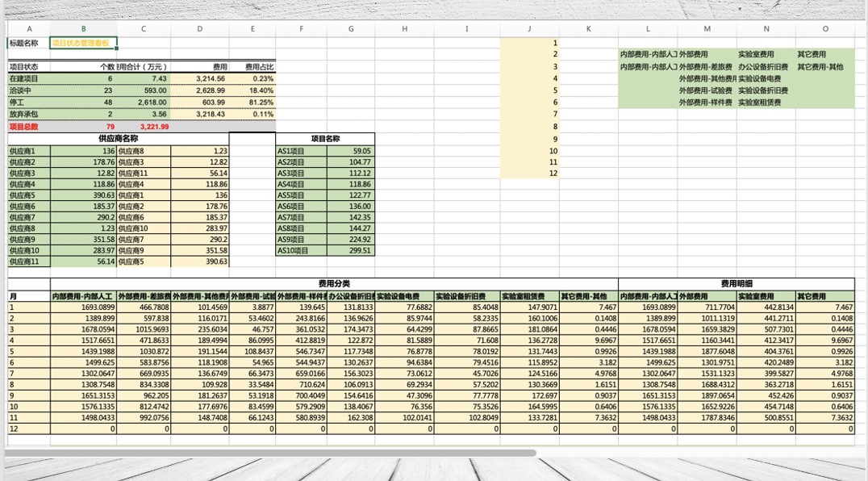The width and height of the screenshot is (868, 481).
Task: Select the 供应商11 cell in column A
Action: (x=28, y=261)
